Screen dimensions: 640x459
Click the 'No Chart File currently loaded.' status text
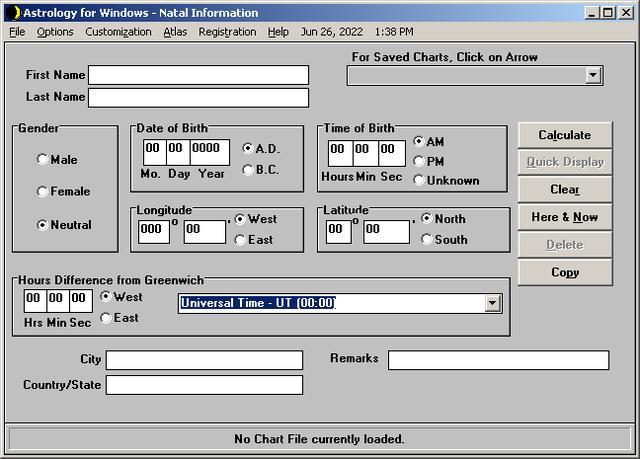[x=319, y=439]
